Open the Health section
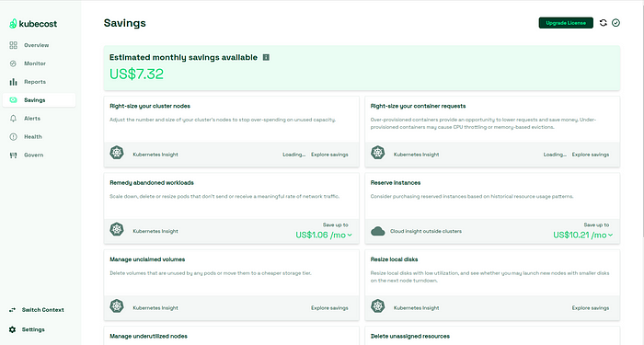The height and width of the screenshot is (345, 644). (33, 137)
